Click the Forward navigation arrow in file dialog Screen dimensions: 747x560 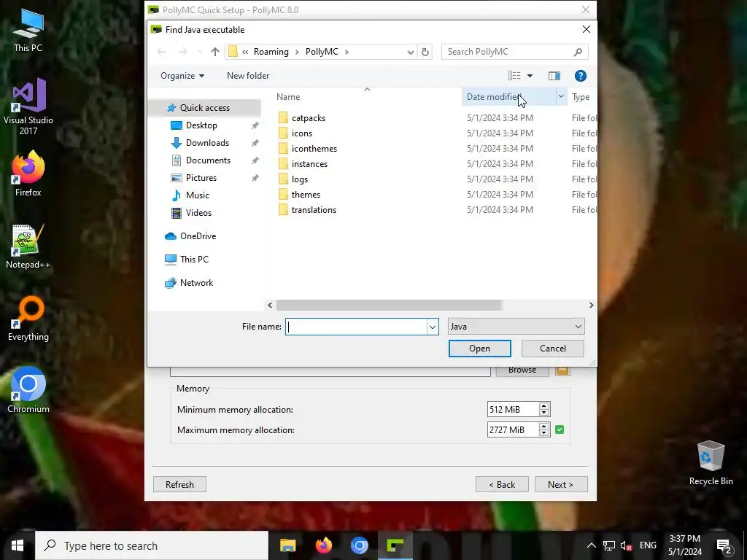point(183,52)
